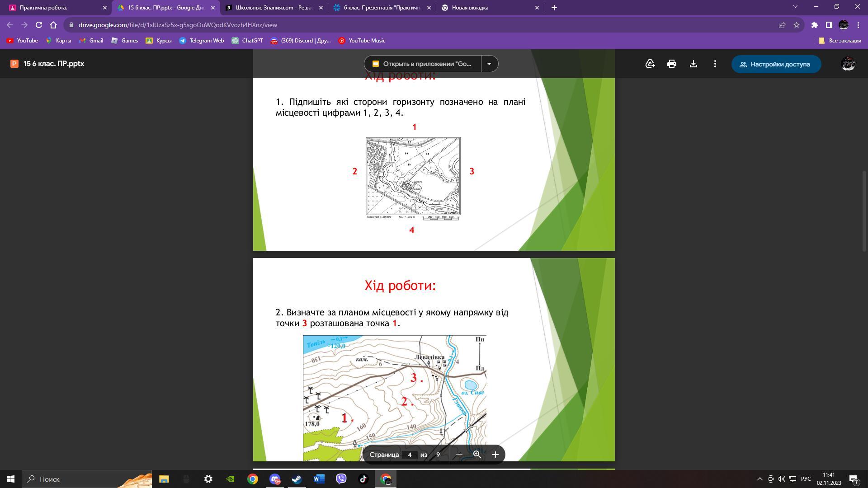Toggle the browser side panel
Image resolution: width=868 pixels, height=488 pixels.
829,25
